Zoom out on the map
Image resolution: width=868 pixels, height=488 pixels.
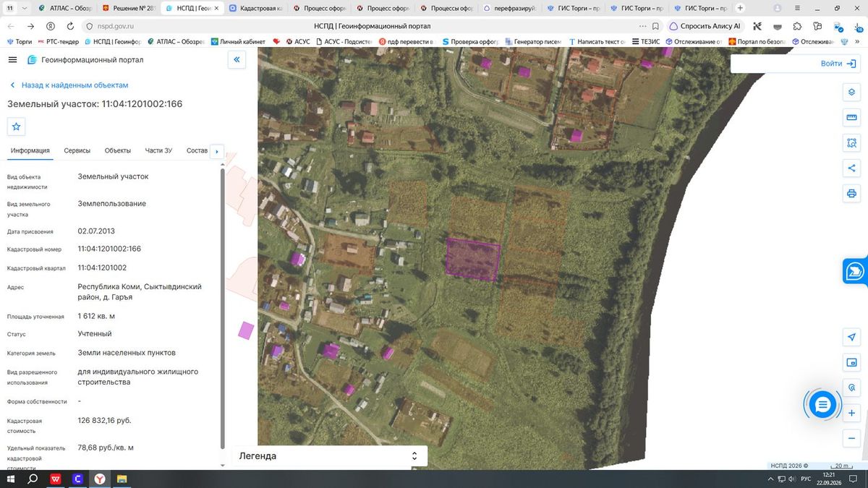(851, 439)
